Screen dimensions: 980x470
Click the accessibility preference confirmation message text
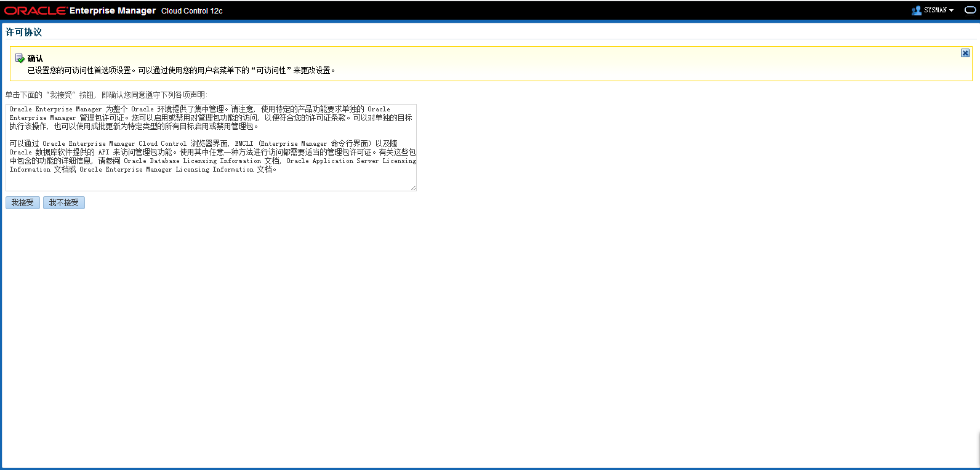tap(182, 70)
